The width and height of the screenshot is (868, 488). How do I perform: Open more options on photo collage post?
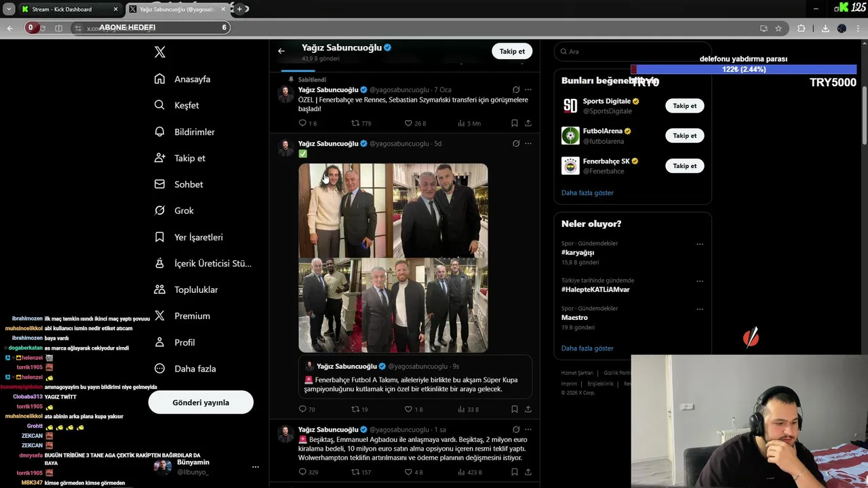point(528,144)
